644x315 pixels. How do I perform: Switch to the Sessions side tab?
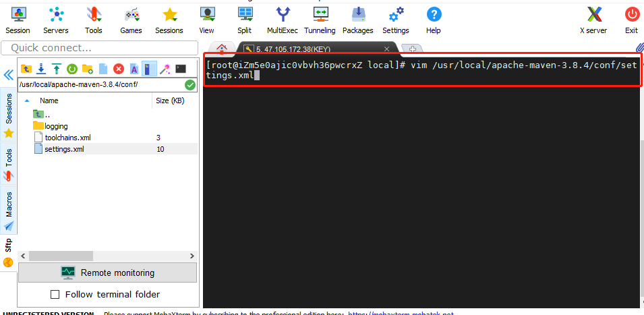click(9, 114)
